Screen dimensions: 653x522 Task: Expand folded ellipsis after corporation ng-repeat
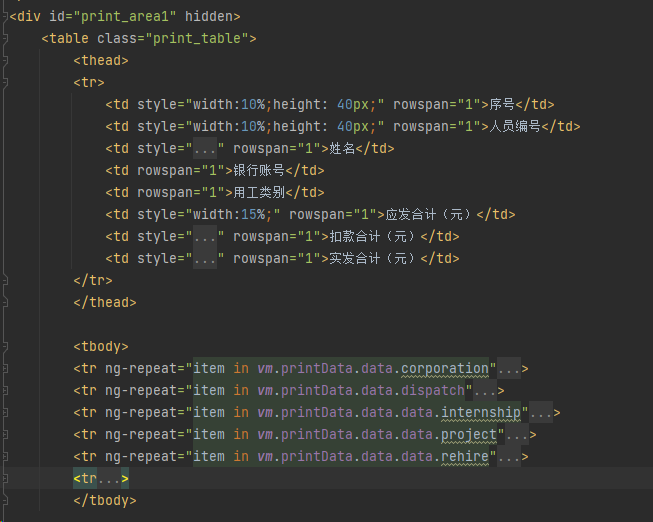pyautogui.click(x=509, y=368)
